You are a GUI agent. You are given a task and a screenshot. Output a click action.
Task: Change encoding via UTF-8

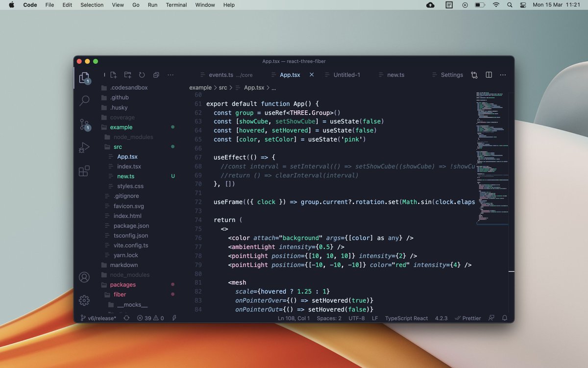click(x=357, y=318)
